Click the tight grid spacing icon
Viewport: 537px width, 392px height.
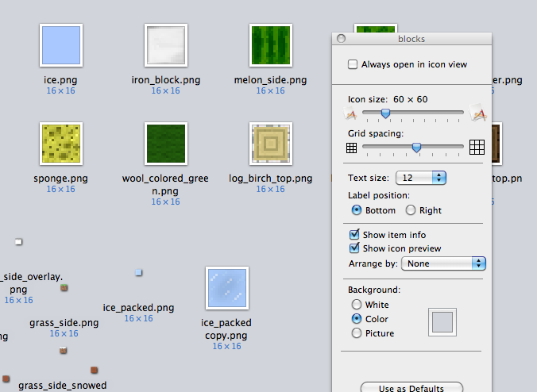tap(351, 148)
